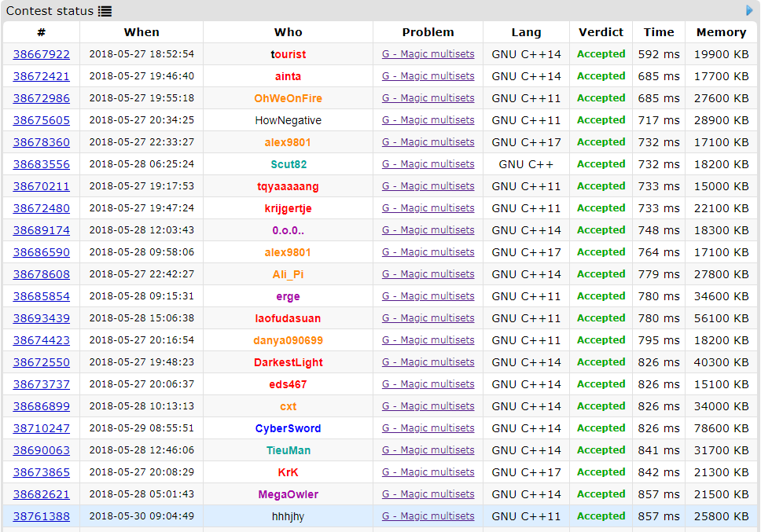
Task: Click the 592 ms time in tourist's row
Action: (659, 54)
